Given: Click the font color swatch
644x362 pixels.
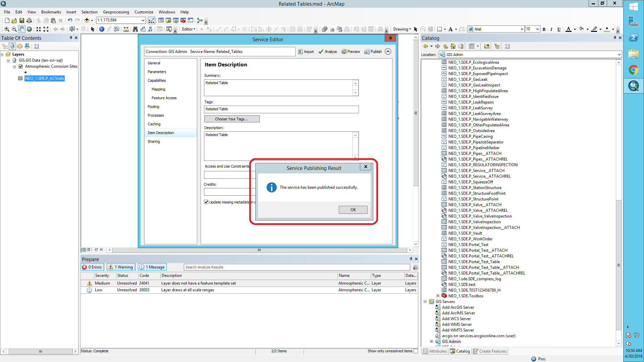Looking at the screenshot, I should 568,29.
